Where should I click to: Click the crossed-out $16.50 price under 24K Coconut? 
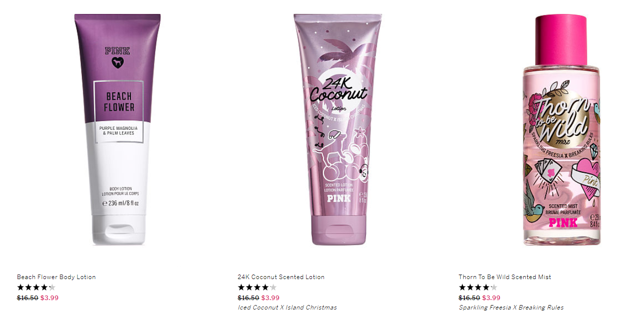click(x=248, y=298)
